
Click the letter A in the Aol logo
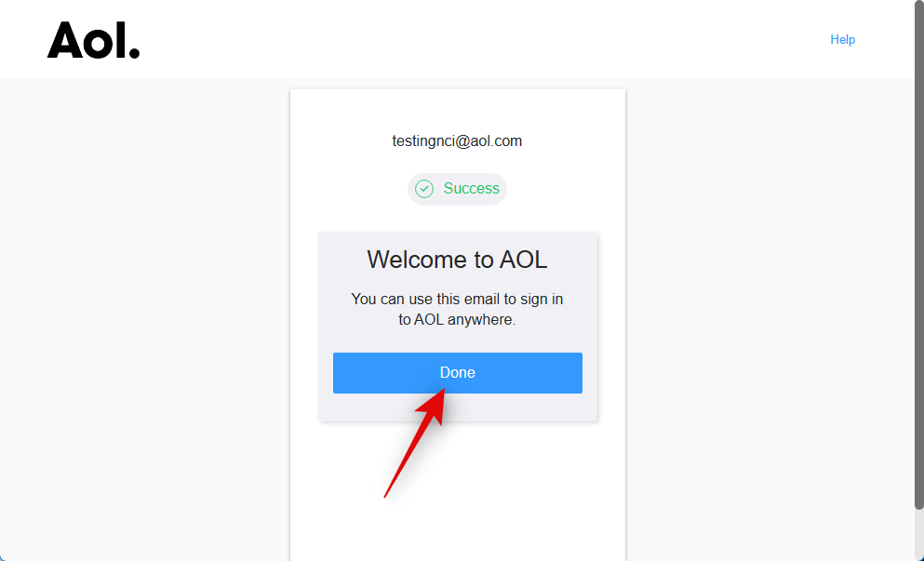pos(65,41)
